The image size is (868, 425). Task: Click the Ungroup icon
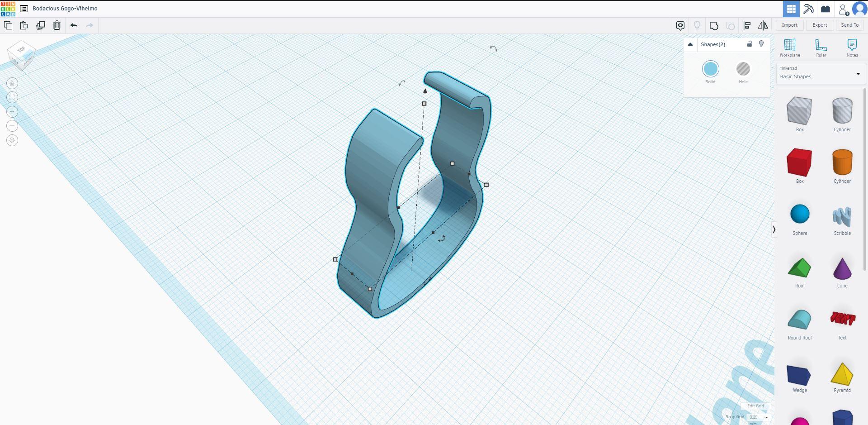[x=731, y=26]
